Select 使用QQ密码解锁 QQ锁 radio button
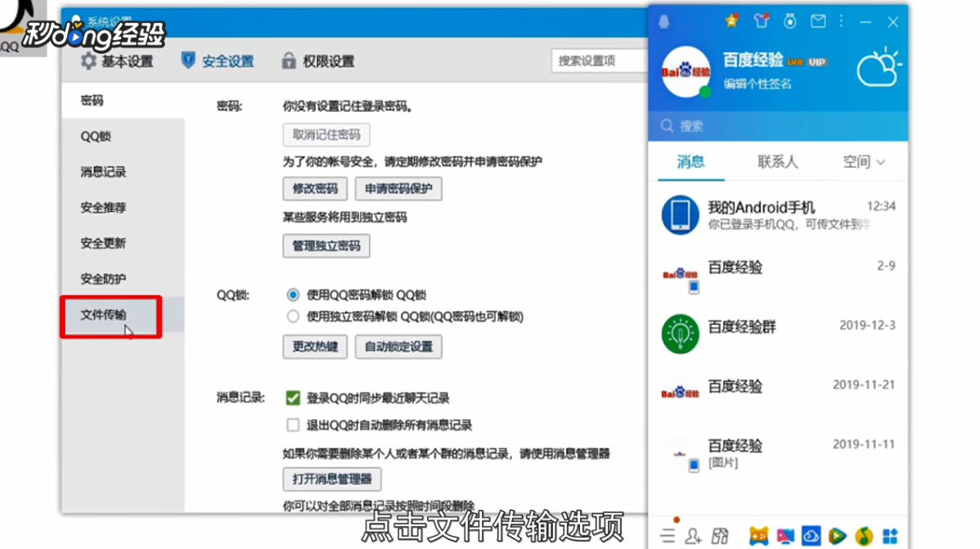 (293, 295)
